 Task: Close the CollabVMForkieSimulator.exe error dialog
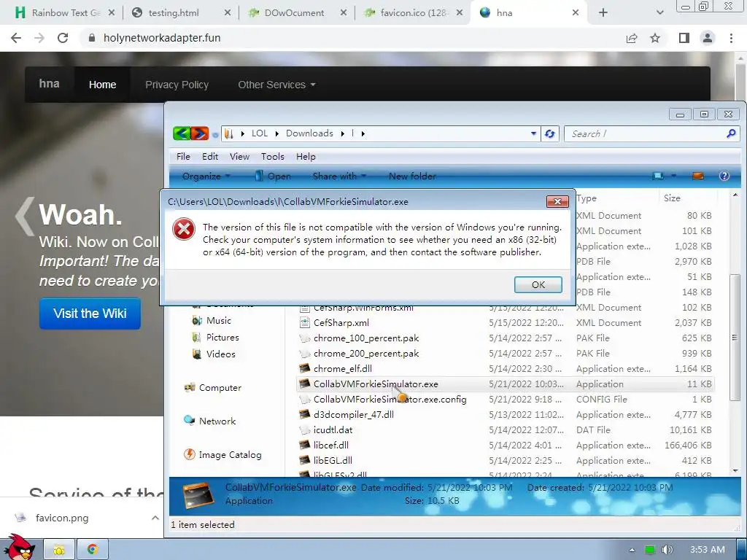pyautogui.click(x=557, y=201)
